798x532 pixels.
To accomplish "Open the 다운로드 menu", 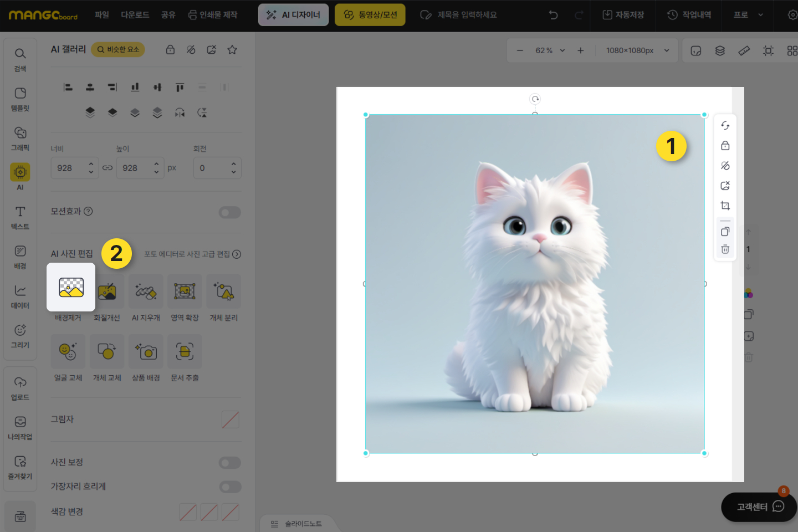I will pyautogui.click(x=135, y=15).
